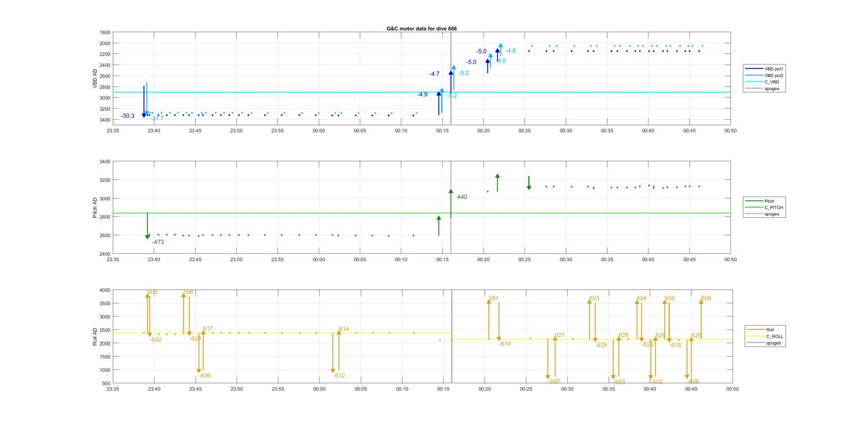The width and height of the screenshot is (868, 430).
Task: Click the "1500" tick on Roll axis
Action: (x=105, y=357)
